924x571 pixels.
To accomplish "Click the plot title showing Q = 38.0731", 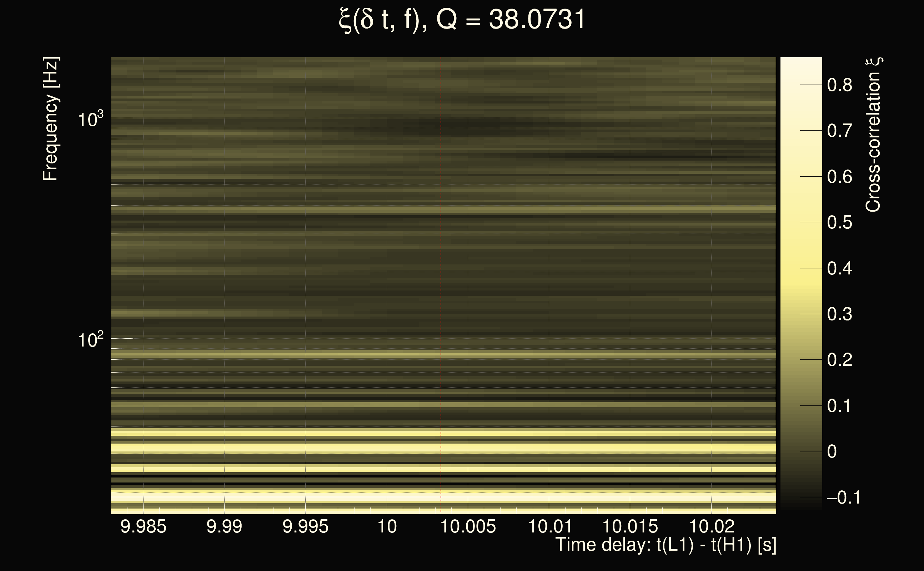I will pyautogui.click(x=462, y=20).
